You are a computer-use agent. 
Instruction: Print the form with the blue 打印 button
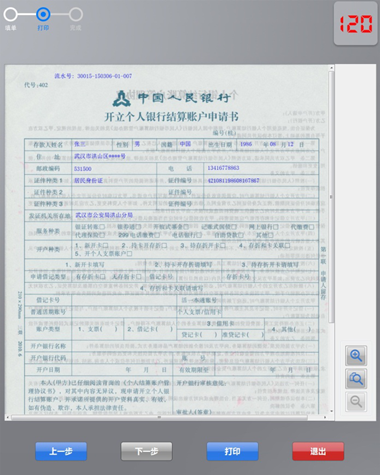pyautogui.click(x=232, y=451)
